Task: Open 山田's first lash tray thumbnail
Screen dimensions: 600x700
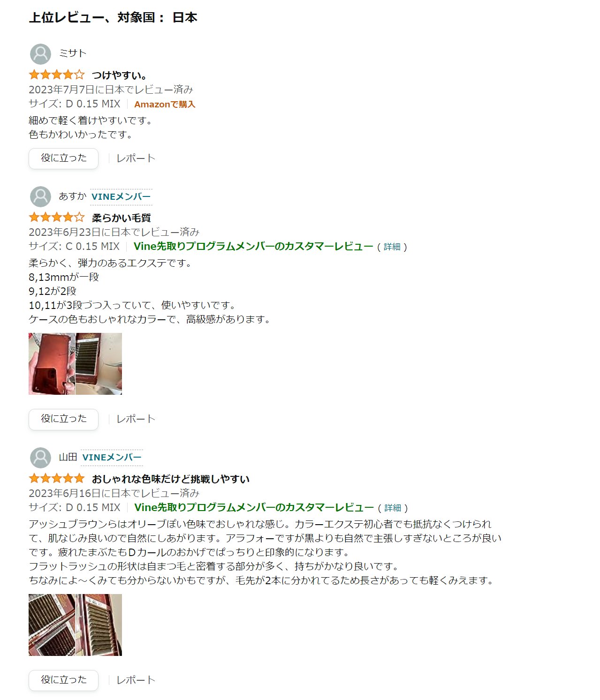Action: pos(52,625)
